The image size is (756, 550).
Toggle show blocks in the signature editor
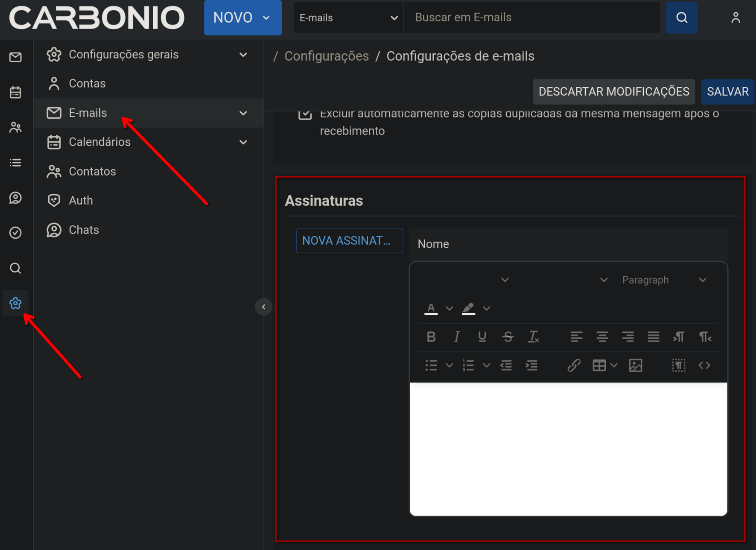pos(679,366)
